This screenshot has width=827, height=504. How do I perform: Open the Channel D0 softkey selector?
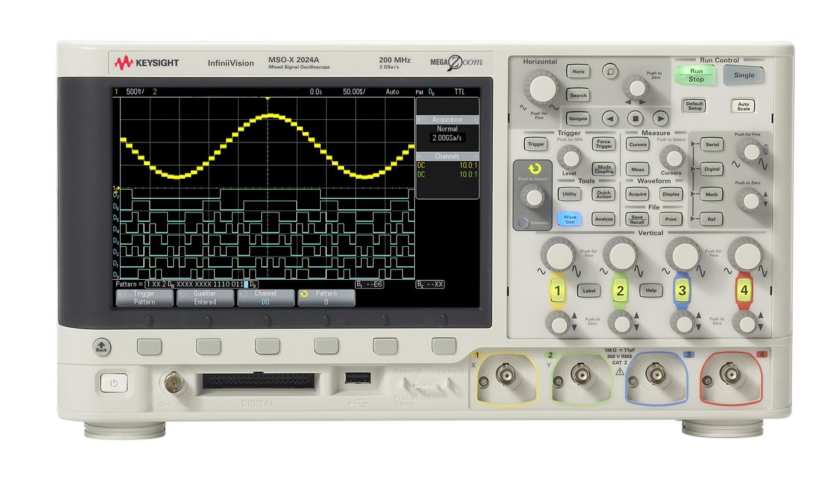(x=265, y=298)
